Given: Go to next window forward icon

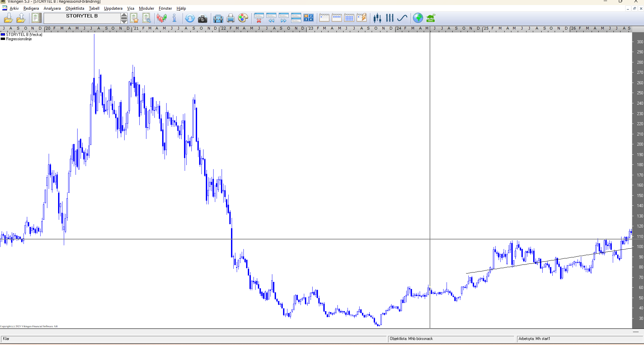Looking at the screenshot, I should (x=284, y=18).
